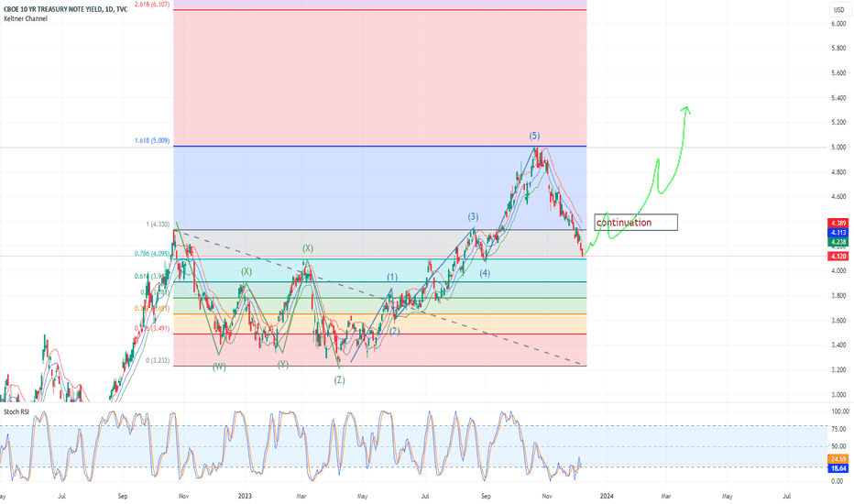This screenshot has width=854, height=504.
Task: Click the (2) wave label
Action: point(395,331)
